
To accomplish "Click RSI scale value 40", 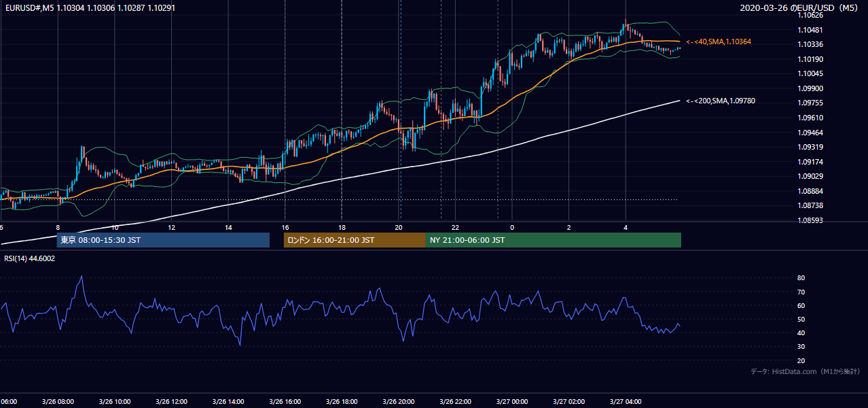I will tap(801, 333).
